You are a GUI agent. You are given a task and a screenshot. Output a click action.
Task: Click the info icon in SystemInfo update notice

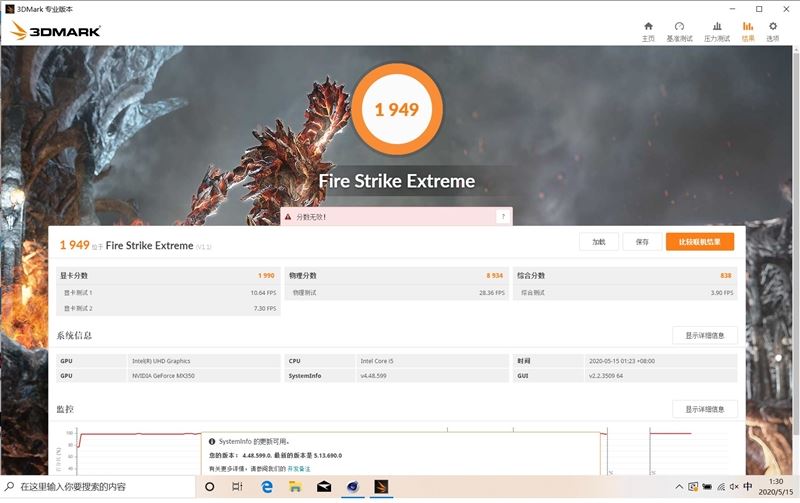212,442
